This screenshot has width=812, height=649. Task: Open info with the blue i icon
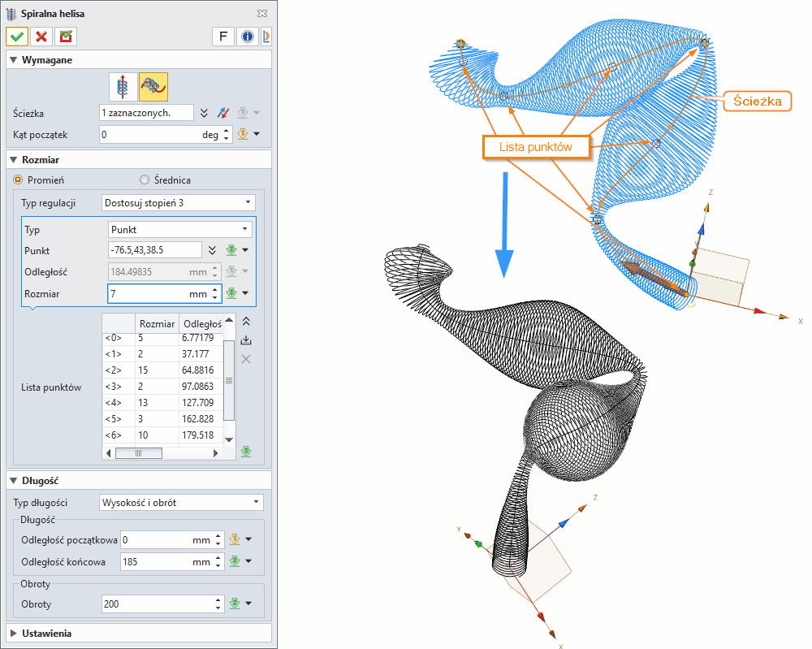(246, 36)
